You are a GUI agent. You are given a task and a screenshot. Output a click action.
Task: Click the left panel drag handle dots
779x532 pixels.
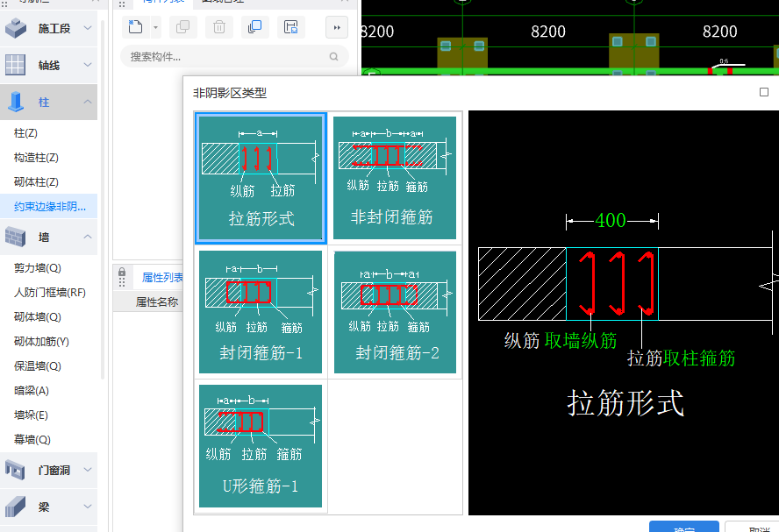tap(6, 3)
